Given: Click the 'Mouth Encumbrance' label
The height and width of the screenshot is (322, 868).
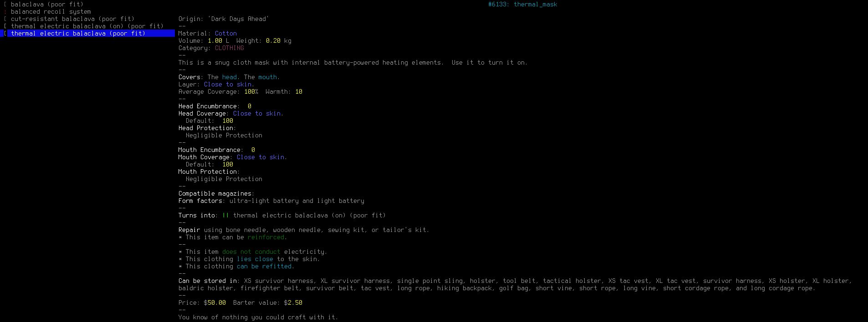Looking at the screenshot, I should pyautogui.click(x=209, y=150).
